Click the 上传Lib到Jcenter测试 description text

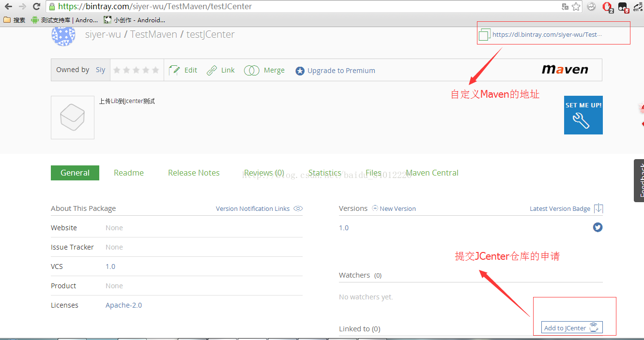(127, 101)
